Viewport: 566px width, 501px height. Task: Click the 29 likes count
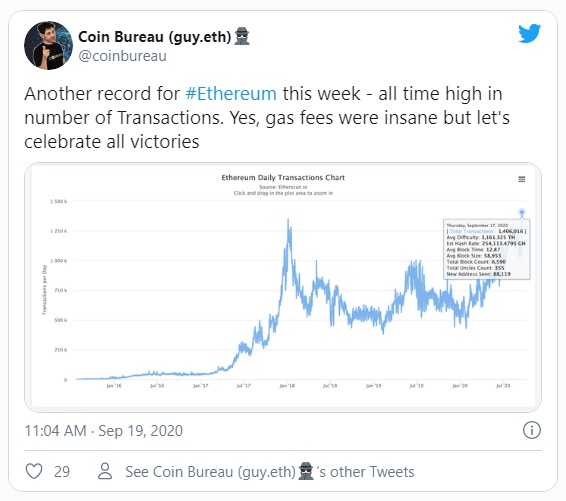coord(62,471)
